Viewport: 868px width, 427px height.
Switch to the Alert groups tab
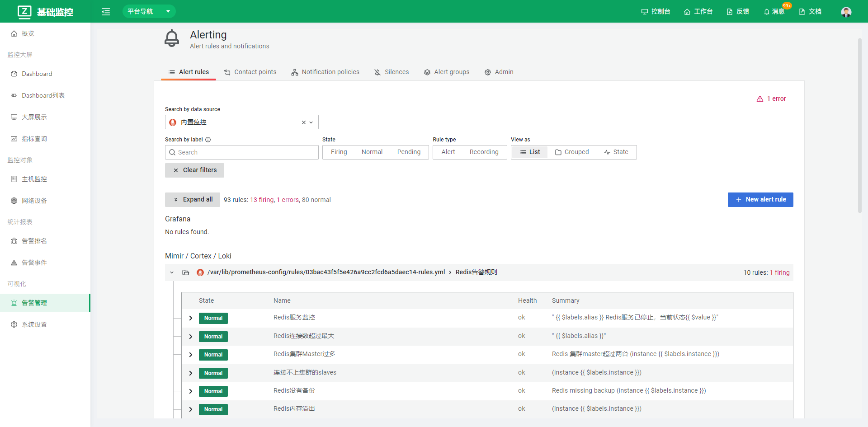[x=447, y=72]
